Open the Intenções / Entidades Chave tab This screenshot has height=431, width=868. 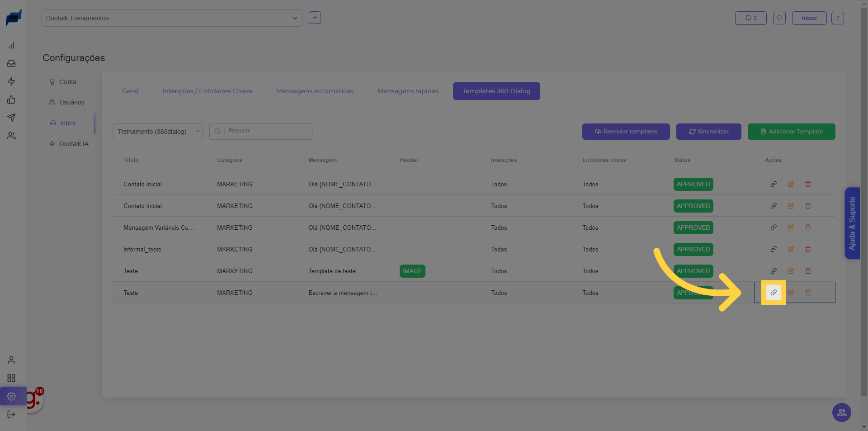[207, 91]
